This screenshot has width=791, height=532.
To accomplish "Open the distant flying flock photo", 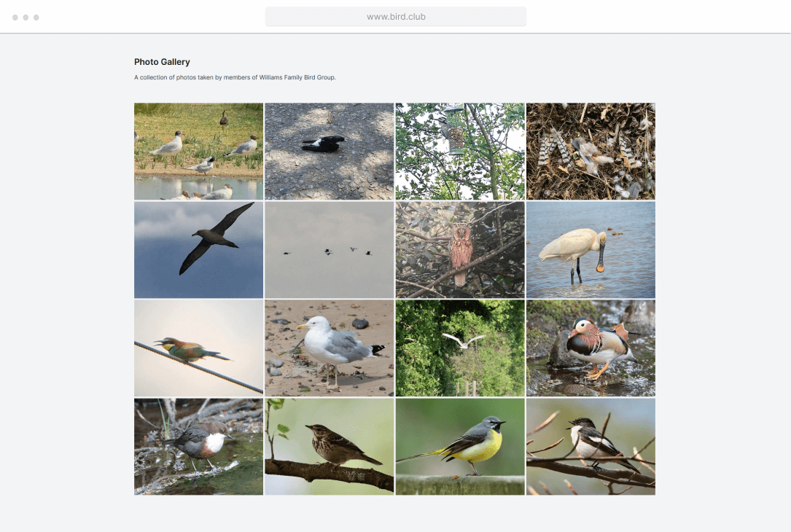I will pyautogui.click(x=329, y=249).
